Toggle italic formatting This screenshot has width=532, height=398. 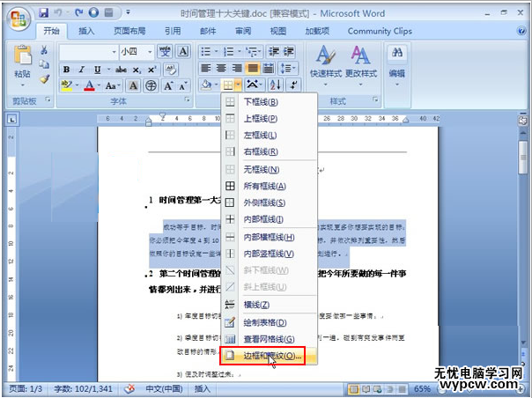click(x=81, y=70)
